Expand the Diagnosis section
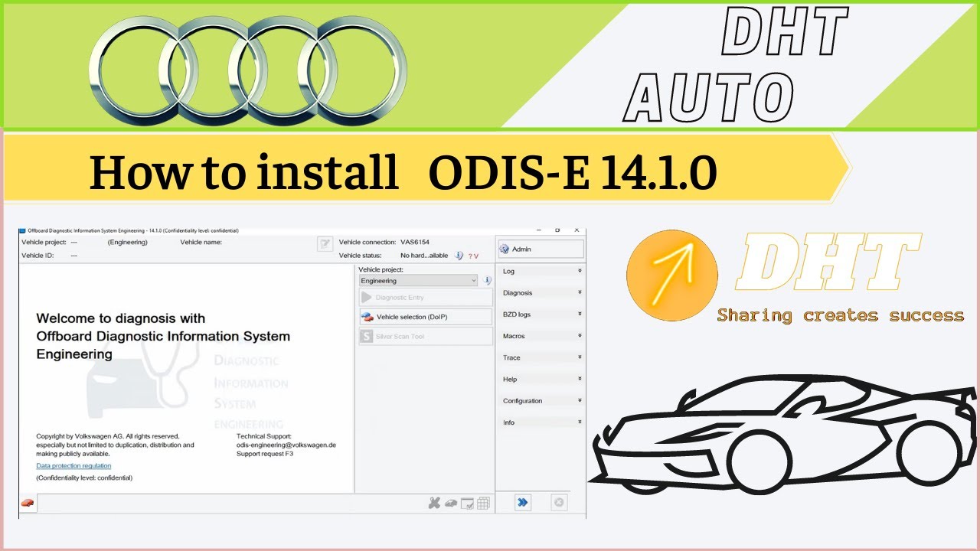Image resolution: width=980 pixels, height=551 pixels. [541, 292]
